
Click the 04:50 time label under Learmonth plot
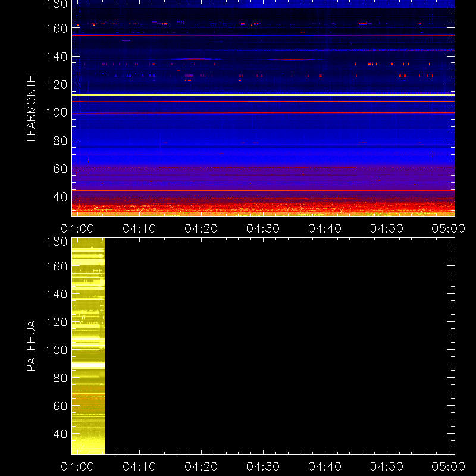point(386,228)
